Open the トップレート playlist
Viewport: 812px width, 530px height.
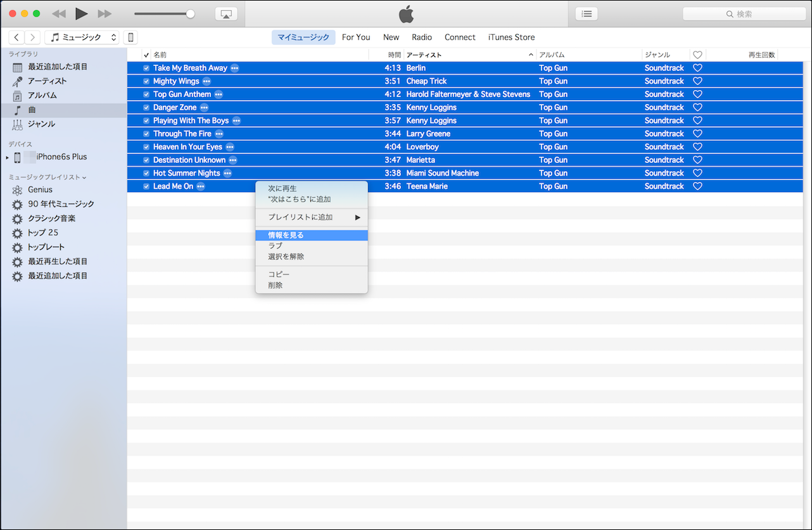pos(46,247)
